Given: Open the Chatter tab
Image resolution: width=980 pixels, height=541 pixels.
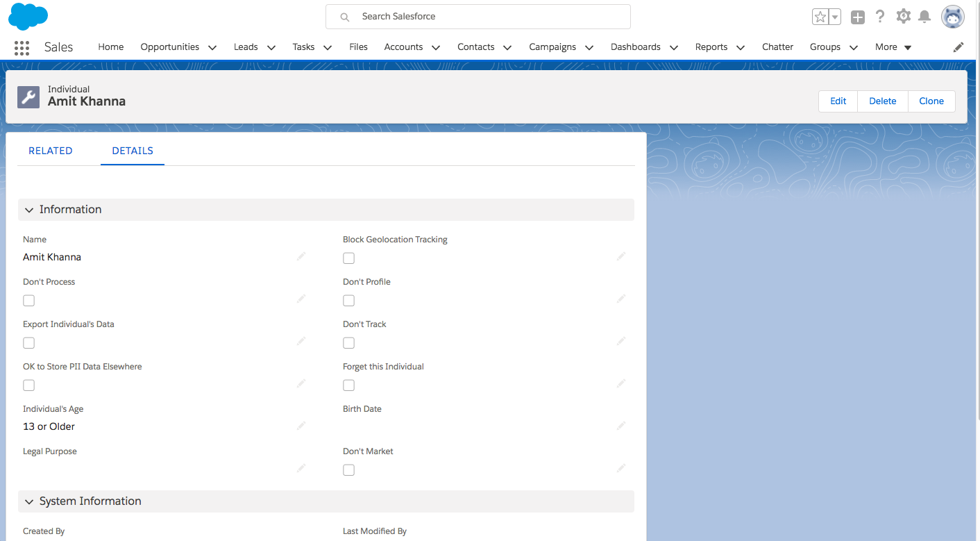Looking at the screenshot, I should pyautogui.click(x=777, y=47).
